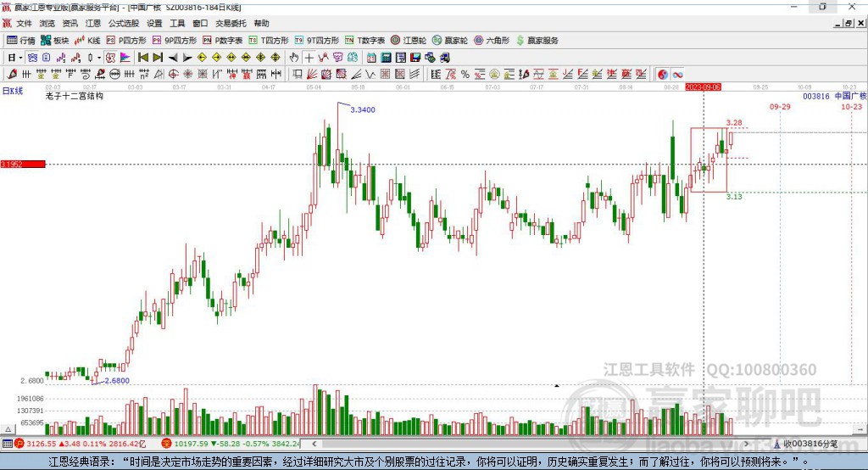Click the red-blue yin-yang icon
The height and width of the screenshot is (470, 868).
point(663,75)
